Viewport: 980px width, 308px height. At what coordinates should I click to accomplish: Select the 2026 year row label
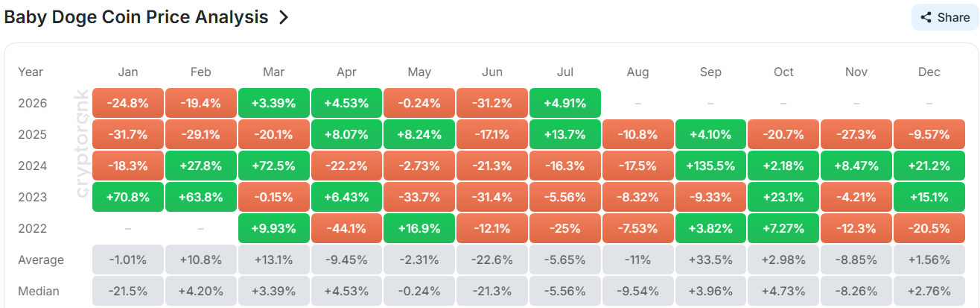pos(31,104)
